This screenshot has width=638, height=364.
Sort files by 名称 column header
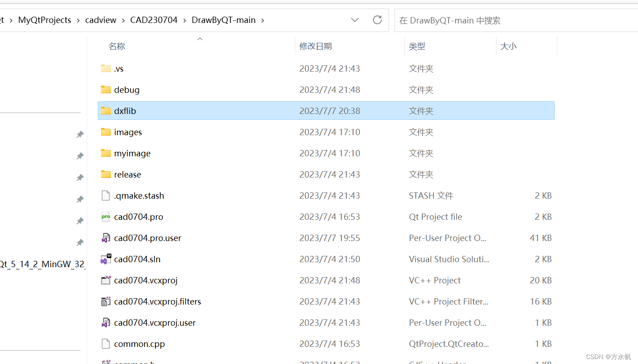pos(117,46)
